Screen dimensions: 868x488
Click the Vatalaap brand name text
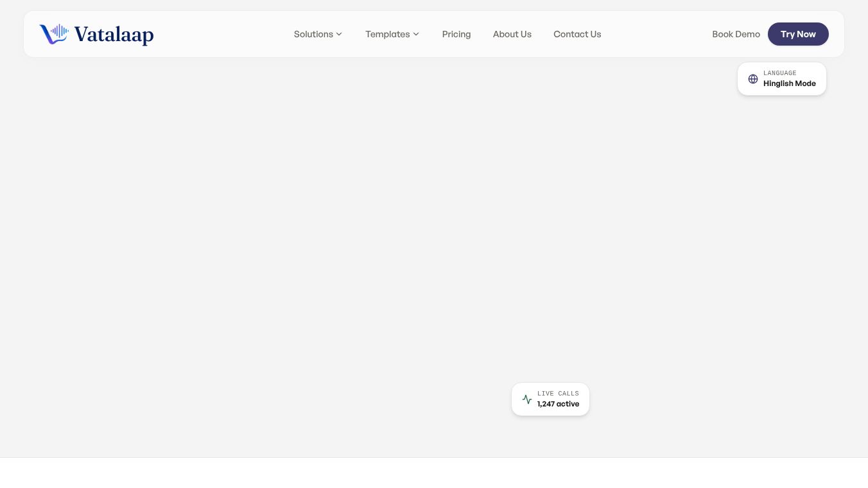[x=114, y=34]
